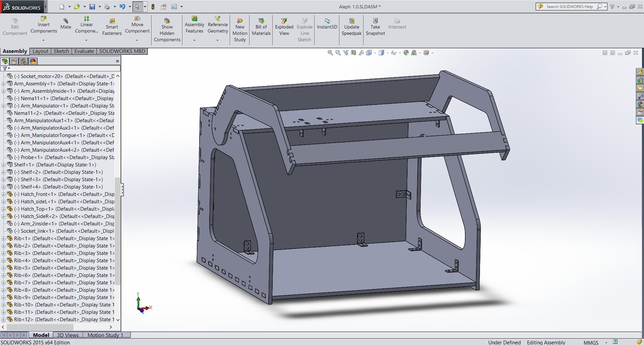Open SOLIDWORKS MBD ribbon tab

coord(122,51)
